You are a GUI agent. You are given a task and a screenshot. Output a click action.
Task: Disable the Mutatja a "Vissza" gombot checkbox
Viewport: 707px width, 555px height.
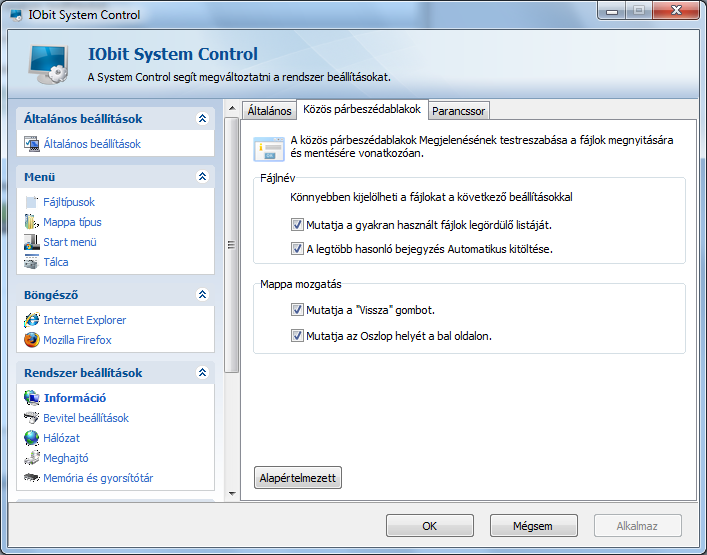pyautogui.click(x=297, y=310)
